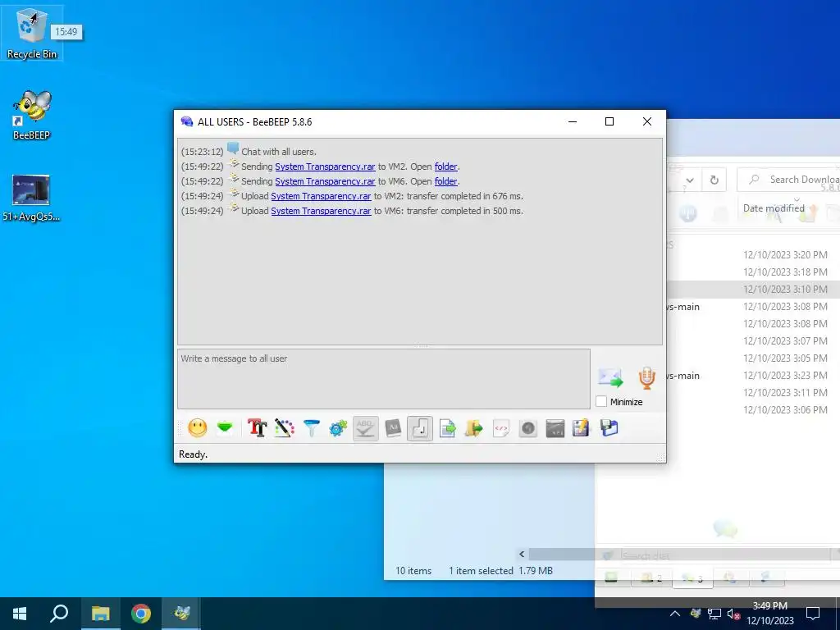Enable the Minimize checkbox
Screen dimensions: 840x630
(601, 401)
